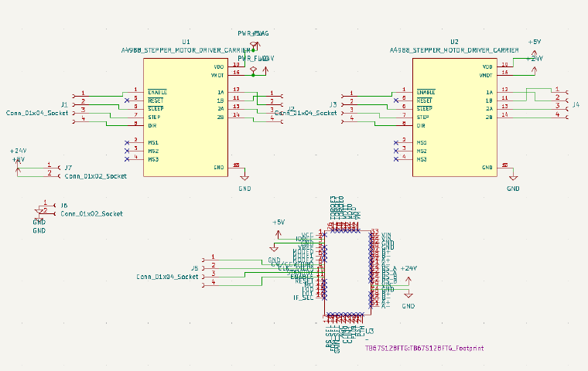
Task: Select the no-connect X on U2 MS3 pin
Action: (395, 159)
